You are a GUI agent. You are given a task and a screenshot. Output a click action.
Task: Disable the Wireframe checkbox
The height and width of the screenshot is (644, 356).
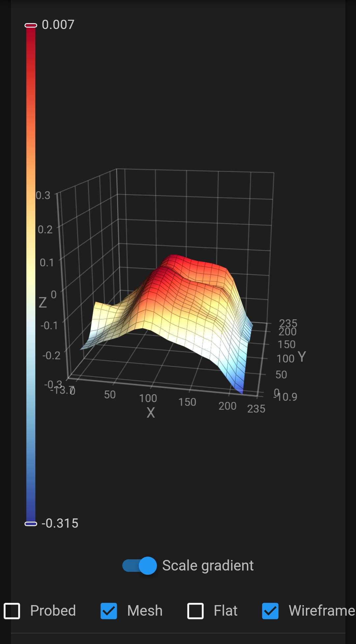tap(270, 611)
